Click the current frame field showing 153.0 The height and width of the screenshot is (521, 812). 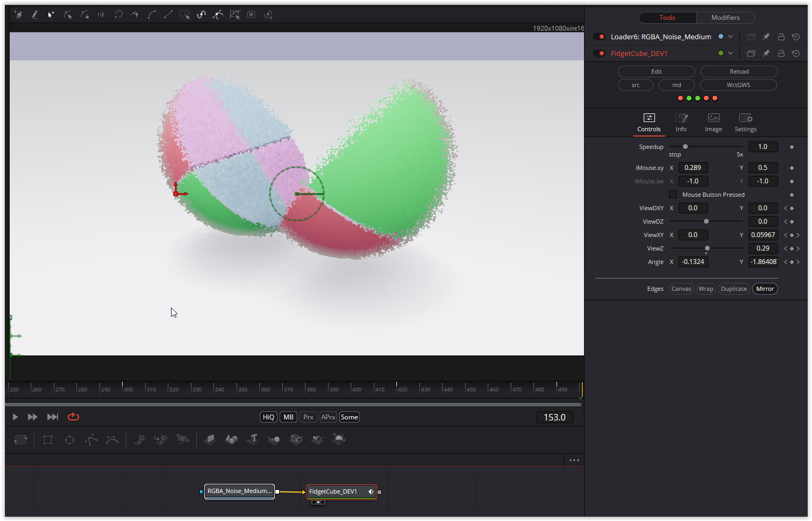point(554,417)
